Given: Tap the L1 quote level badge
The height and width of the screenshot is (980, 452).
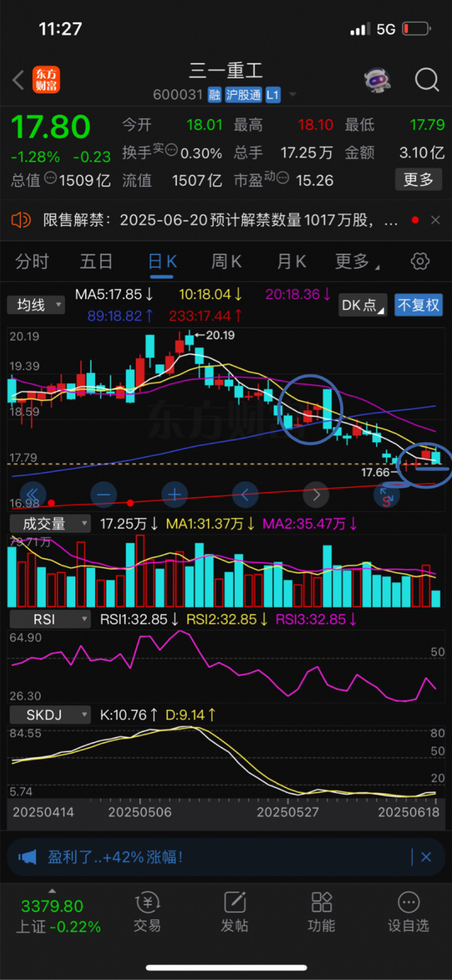Looking at the screenshot, I should coord(272,95).
